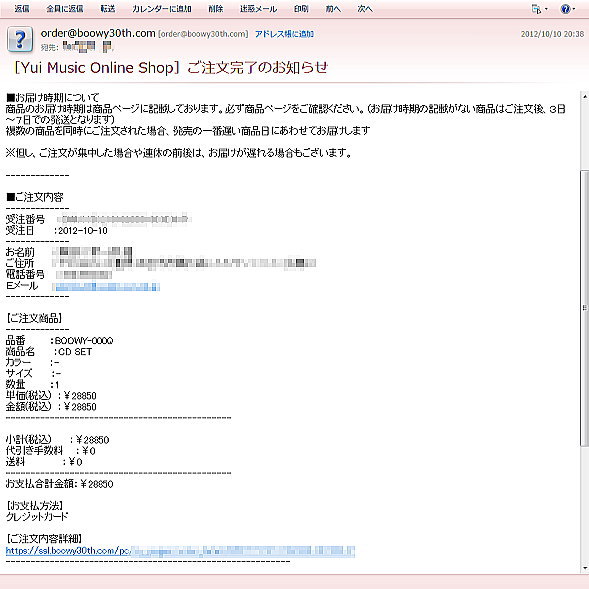Viewport: 589px width, 589px height.
Task: Select カレンダーに追加 (Add to calendar)
Action: pyautogui.click(x=162, y=9)
